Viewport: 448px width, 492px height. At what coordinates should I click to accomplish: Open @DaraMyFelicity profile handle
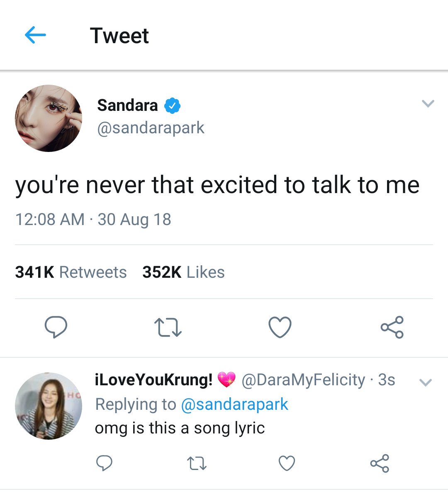tap(303, 380)
